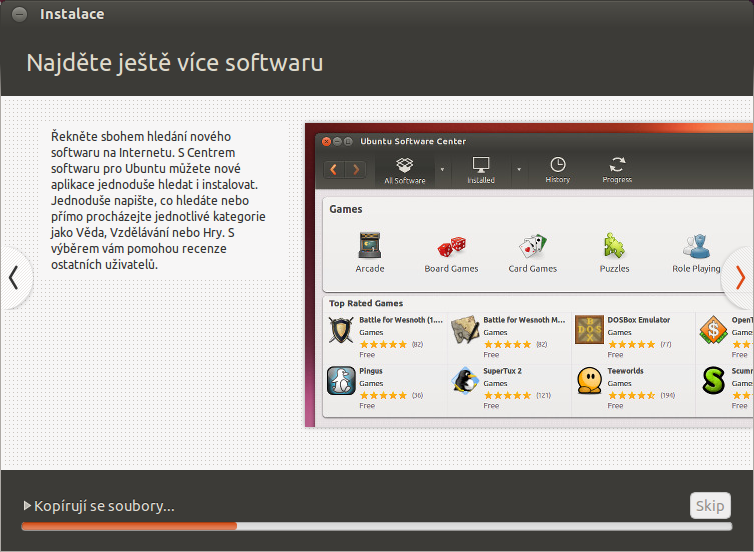Click the SuperTux 2 icon
The height and width of the screenshot is (552, 754).
pos(465,381)
